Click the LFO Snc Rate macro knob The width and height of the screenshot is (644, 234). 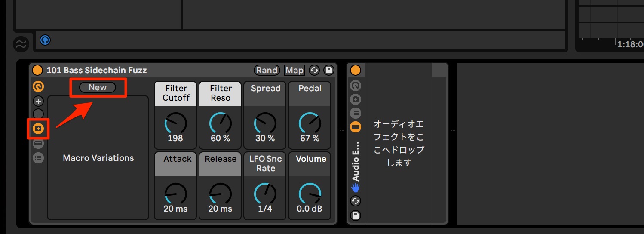point(265,194)
